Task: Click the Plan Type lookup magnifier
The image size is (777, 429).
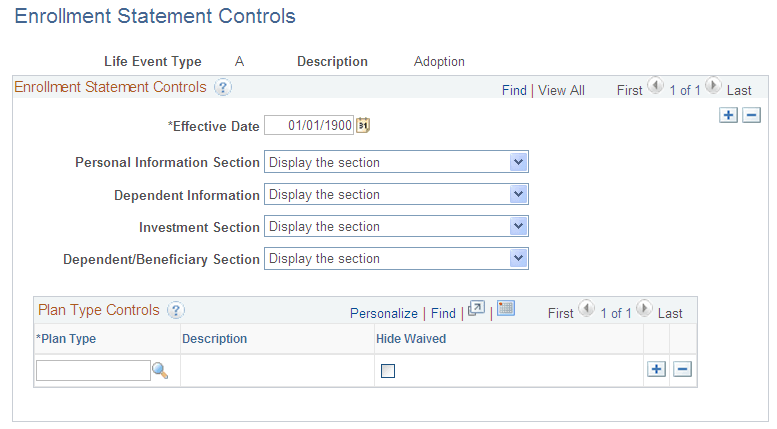Action: (x=160, y=371)
